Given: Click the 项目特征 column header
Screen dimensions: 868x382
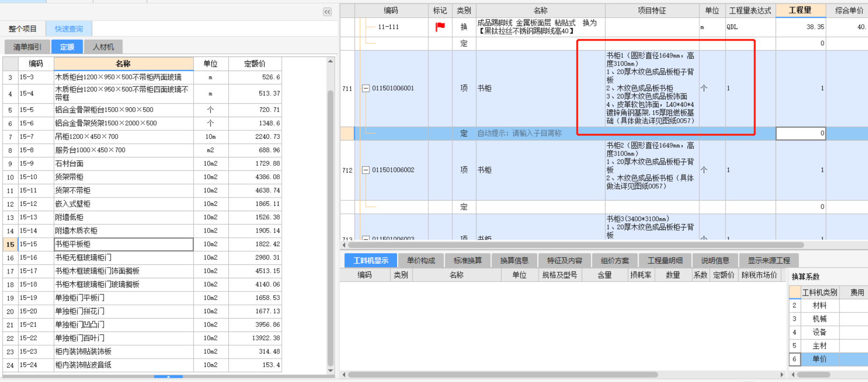Looking at the screenshot, I should coord(652,10).
